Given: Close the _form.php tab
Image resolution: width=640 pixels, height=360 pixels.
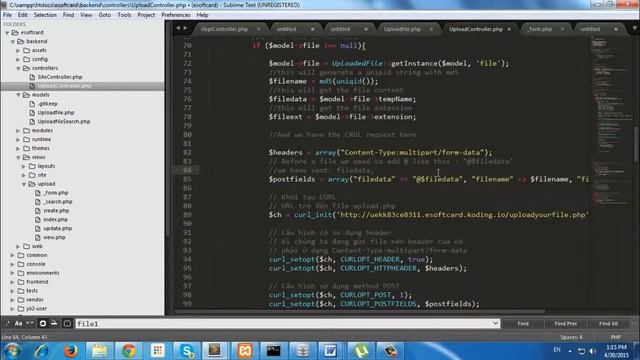Looking at the screenshot, I should [x=562, y=29].
